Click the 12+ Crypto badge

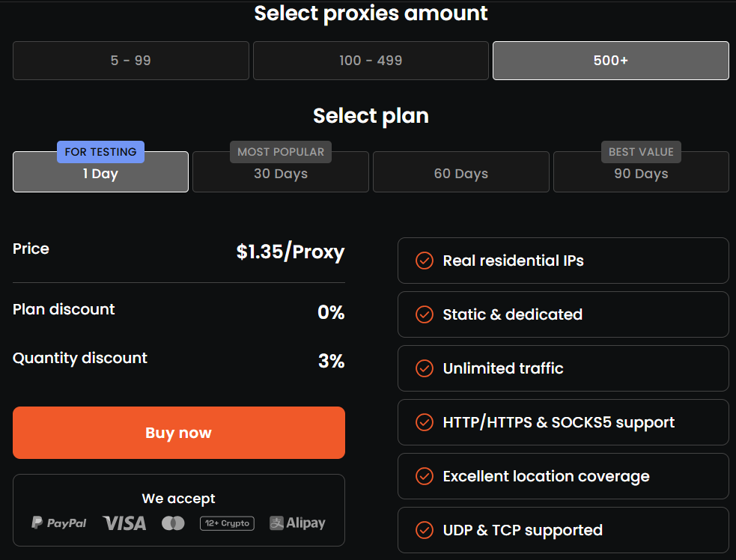227,523
